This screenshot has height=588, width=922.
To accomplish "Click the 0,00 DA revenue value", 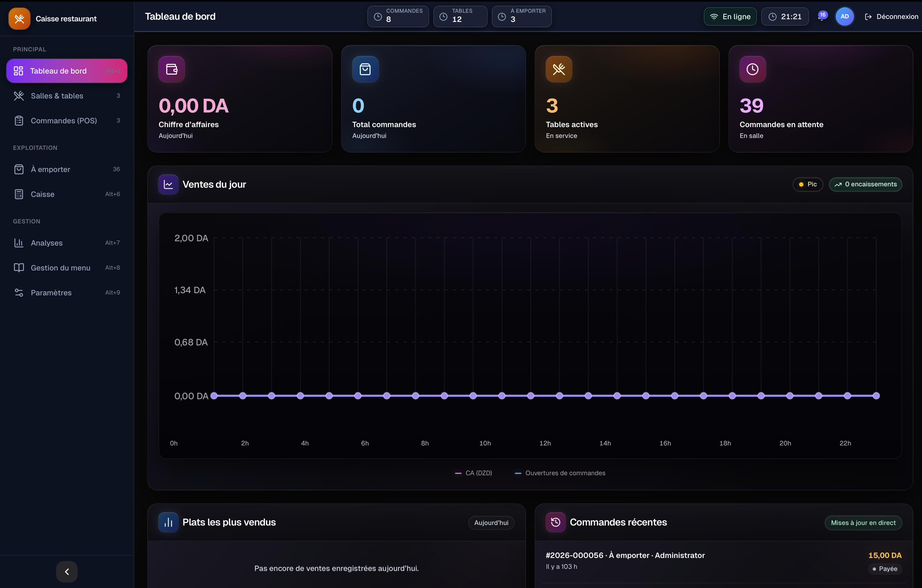I will tap(193, 105).
